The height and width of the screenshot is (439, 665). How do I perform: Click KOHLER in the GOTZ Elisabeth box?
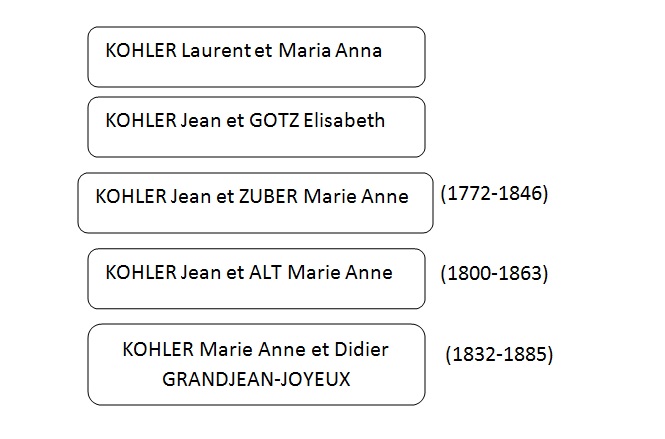pyautogui.click(x=141, y=120)
